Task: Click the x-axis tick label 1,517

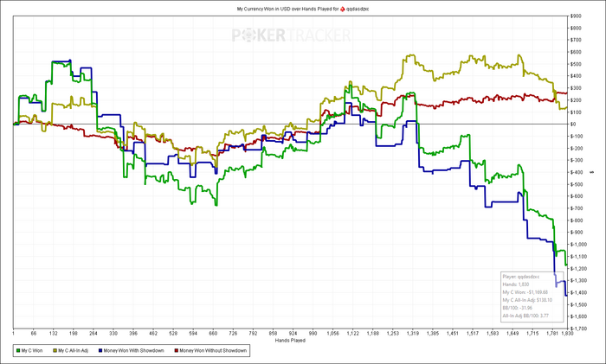Action: coord(473,334)
